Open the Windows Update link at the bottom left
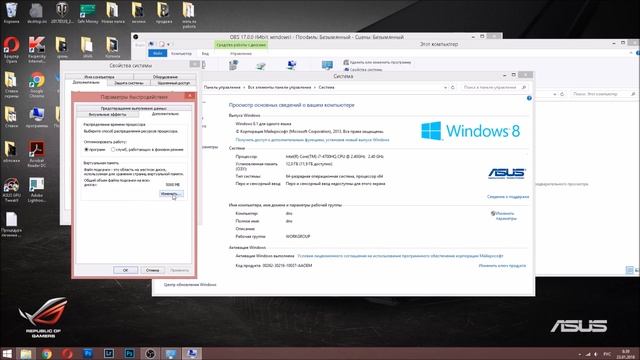Screen dimensions: 640x360 190,284
